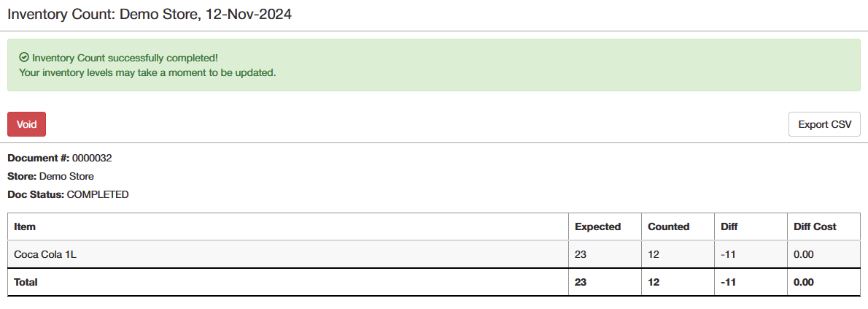Click the Total row label

(26, 283)
